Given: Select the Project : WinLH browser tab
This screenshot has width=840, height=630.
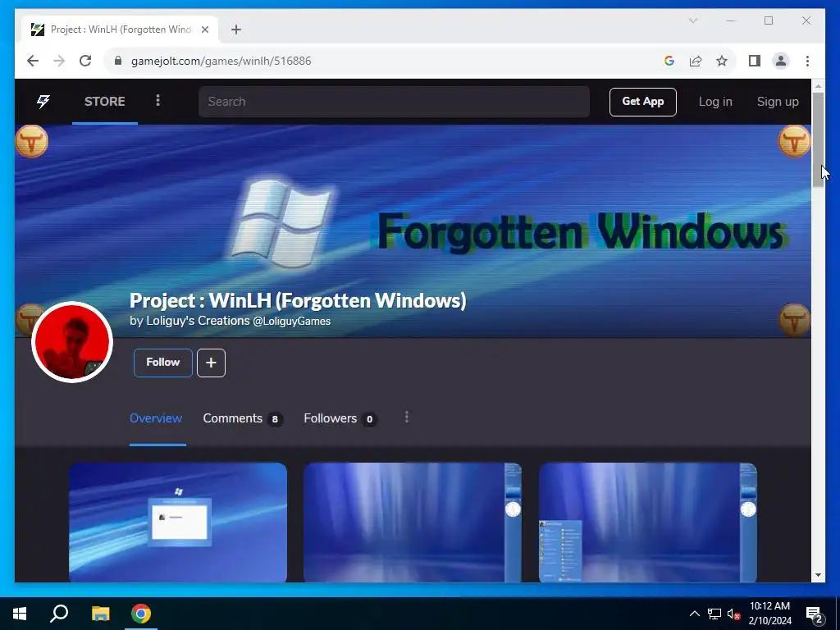Looking at the screenshot, I should click(120, 30).
